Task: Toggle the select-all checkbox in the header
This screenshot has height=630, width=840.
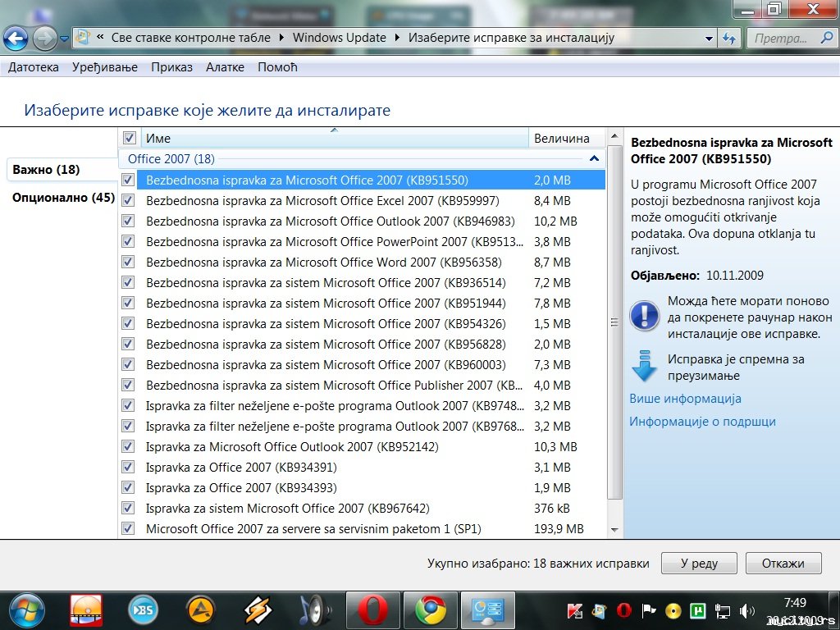Action: (x=129, y=138)
